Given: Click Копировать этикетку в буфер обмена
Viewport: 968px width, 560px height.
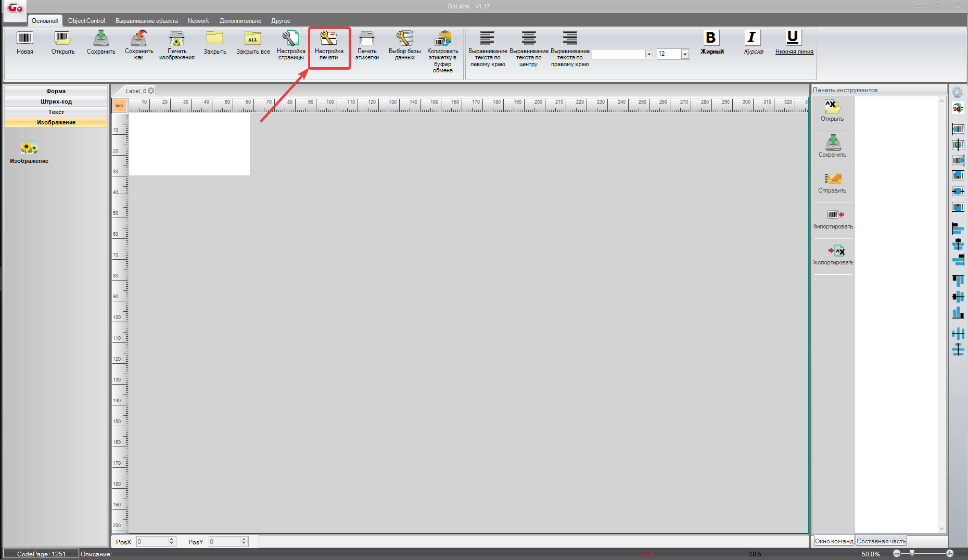Looking at the screenshot, I should 443,52.
